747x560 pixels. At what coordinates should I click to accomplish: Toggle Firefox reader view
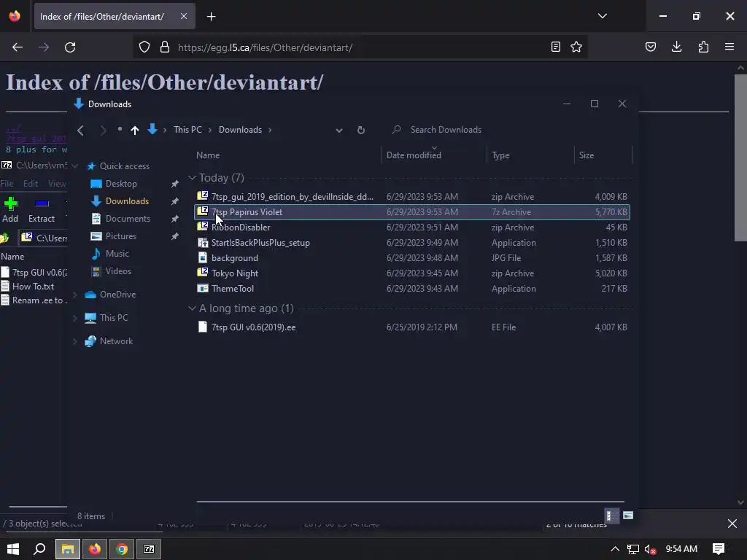click(555, 47)
